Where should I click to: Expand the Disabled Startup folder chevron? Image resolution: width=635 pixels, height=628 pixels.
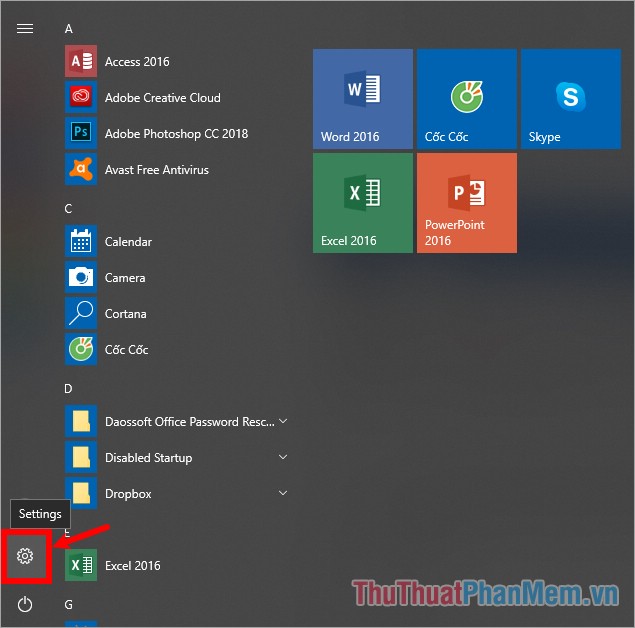283,457
